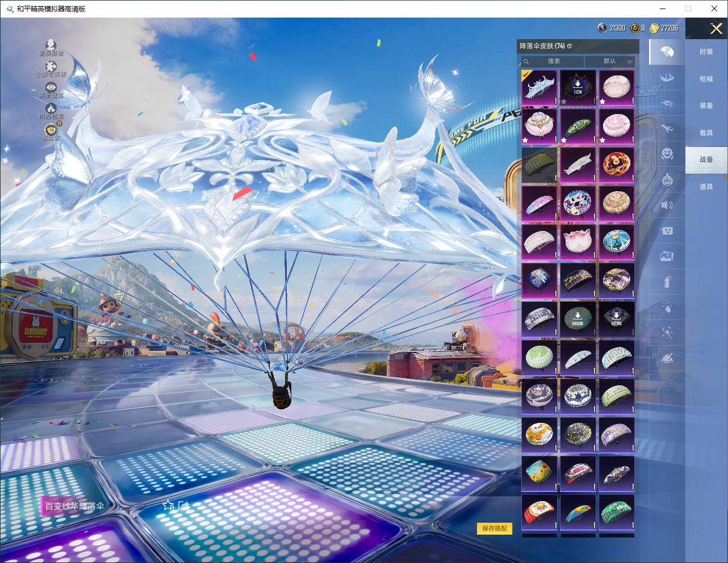
Task: Select the cream pink round parachute thumbnail
Action: tap(617, 88)
